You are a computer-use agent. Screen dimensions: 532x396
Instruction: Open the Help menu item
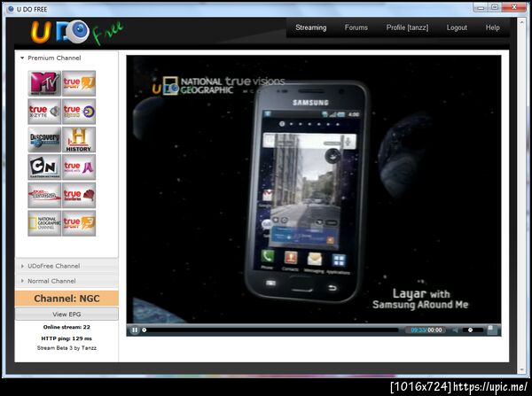point(492,27)
